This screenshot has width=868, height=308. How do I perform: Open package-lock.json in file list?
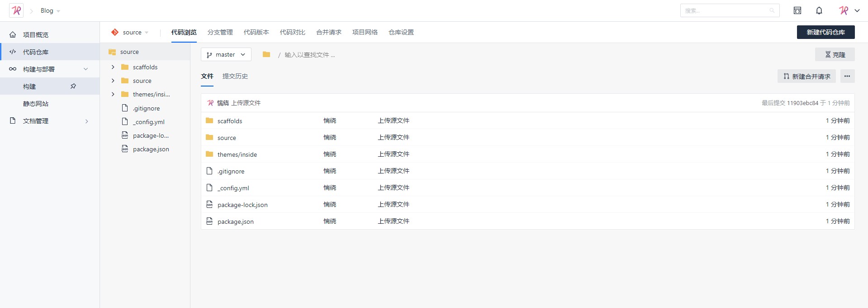242,205
